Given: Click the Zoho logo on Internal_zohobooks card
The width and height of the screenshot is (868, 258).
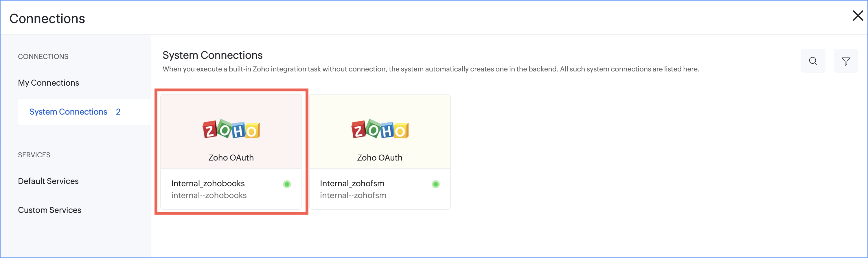Looking at the screenshot, I should 231,129.
